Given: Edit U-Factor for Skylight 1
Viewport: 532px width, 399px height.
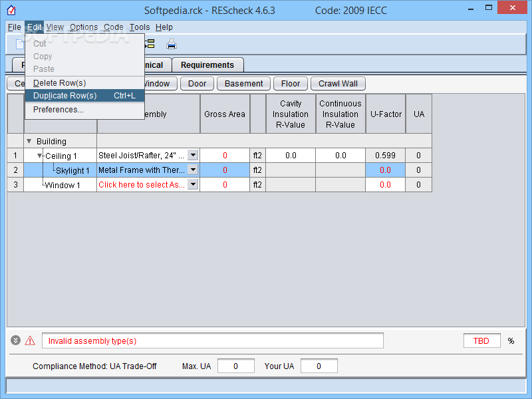Looking at the screenshot, I should [x=385, y=170].
